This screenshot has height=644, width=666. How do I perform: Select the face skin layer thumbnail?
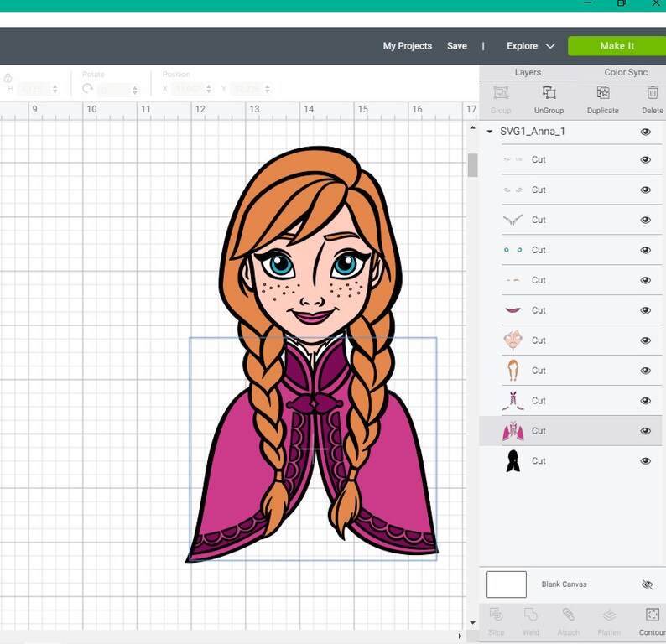pos(513,340)
